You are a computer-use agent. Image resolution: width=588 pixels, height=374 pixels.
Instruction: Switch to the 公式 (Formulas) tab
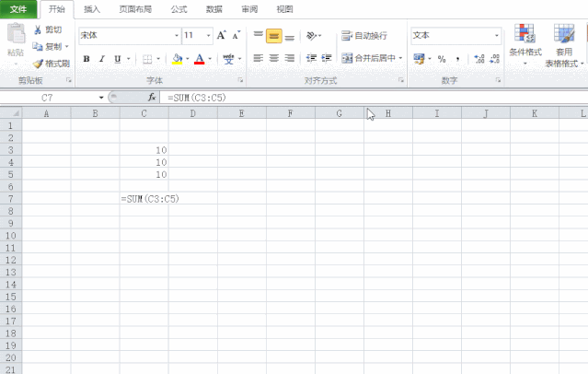[x=179, y=9]
